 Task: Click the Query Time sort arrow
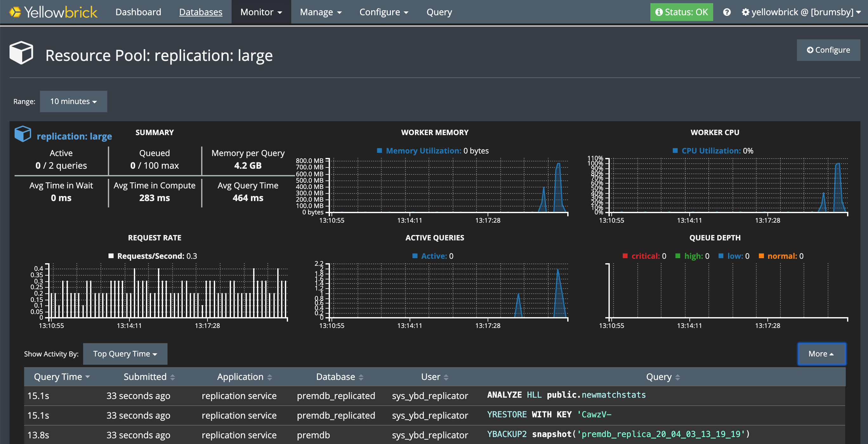coord(88,377)
